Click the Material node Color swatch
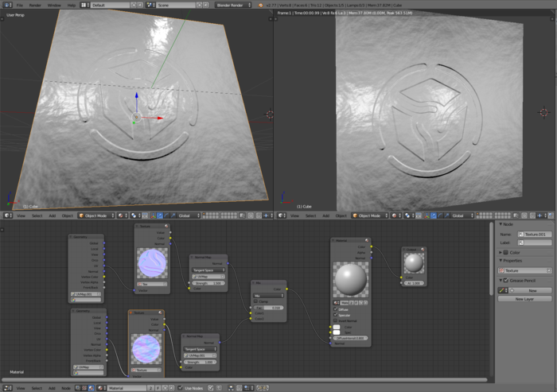Viewport: 557px width, 392px height. 337,327
